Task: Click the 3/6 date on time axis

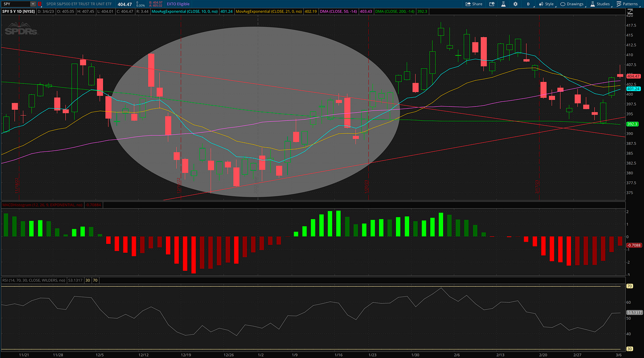Action: click(619, 355)
